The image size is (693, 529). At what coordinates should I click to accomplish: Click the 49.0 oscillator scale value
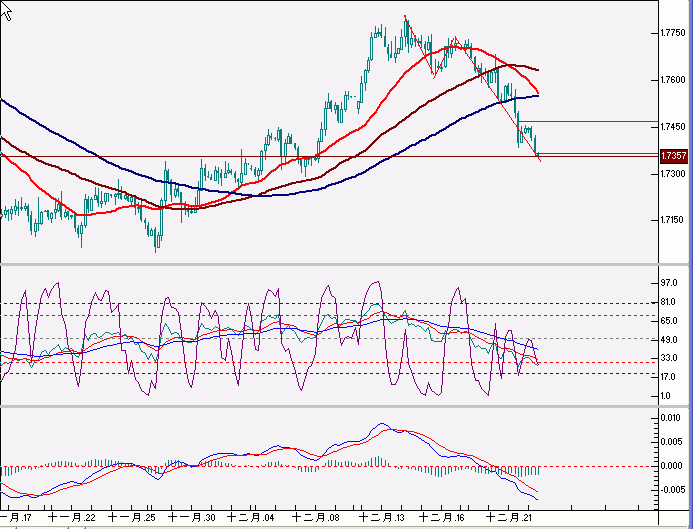[x=669, y=340]
